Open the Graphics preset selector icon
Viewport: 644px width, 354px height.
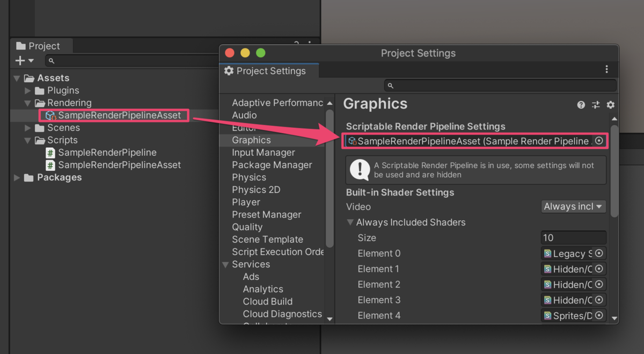(x=596, y=105)
